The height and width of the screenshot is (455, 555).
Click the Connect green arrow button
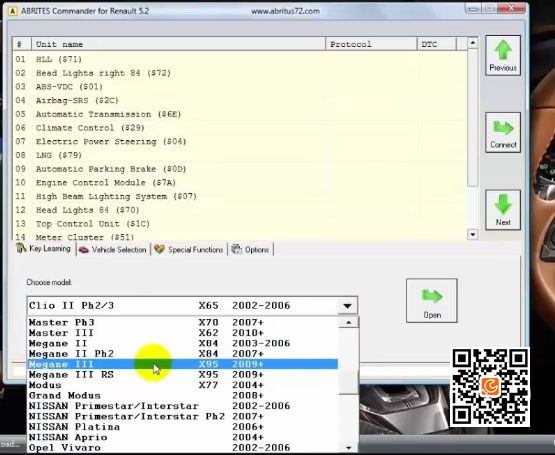[x=503, y=132]
